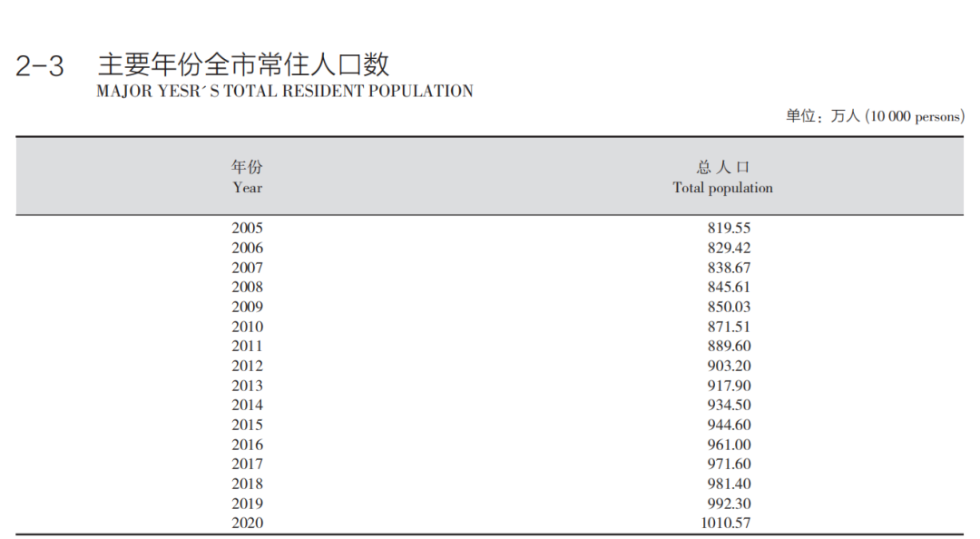Click the population value 1010.57
Image resolution: width=980 pixels, height=539 pixels.
[x=726, y=524]
